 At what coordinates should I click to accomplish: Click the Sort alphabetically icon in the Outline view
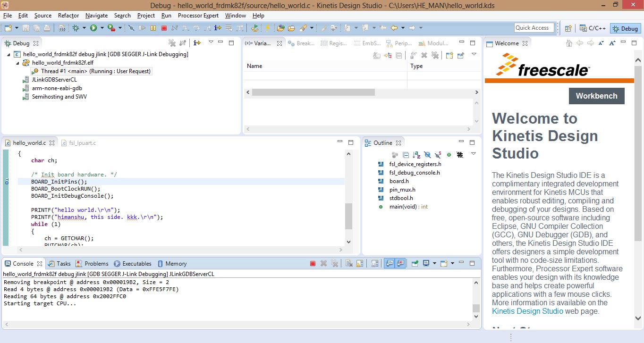(x=416, y=155)
